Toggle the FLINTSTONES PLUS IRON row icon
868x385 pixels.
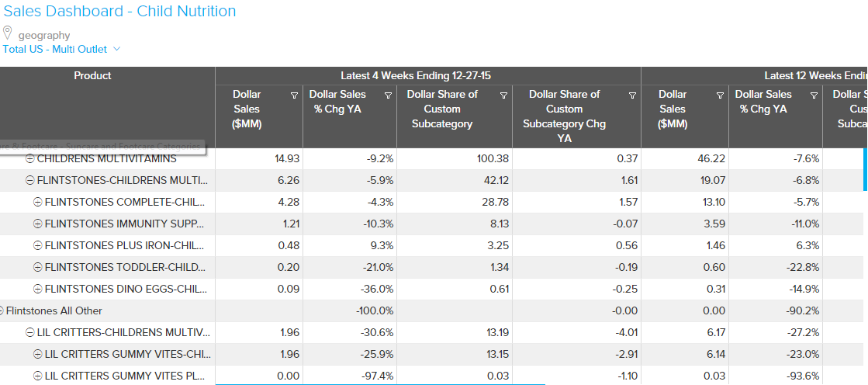click(x=38, y=245)
